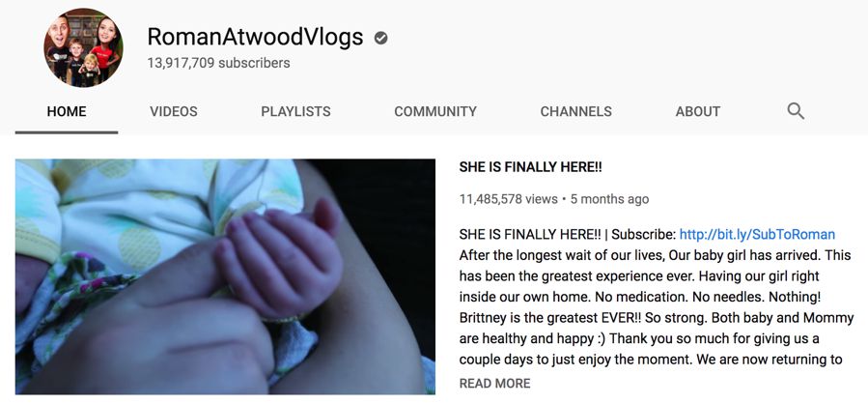Click the video description paragraph text

point(651,297)
